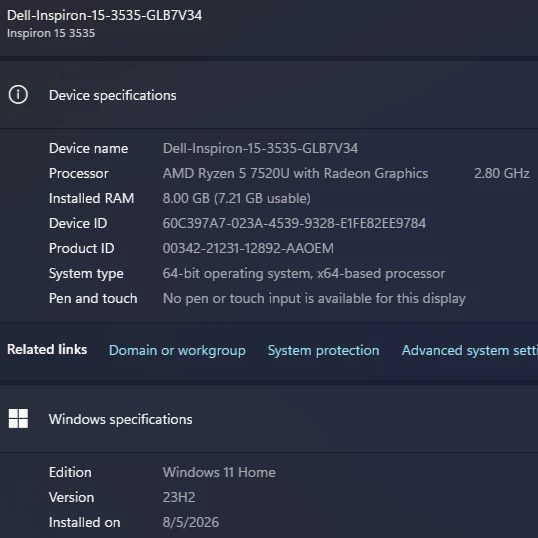This screenshot has width=538, height=538.
Task: Open Advanced system settings link
Action: coord(470,350)
